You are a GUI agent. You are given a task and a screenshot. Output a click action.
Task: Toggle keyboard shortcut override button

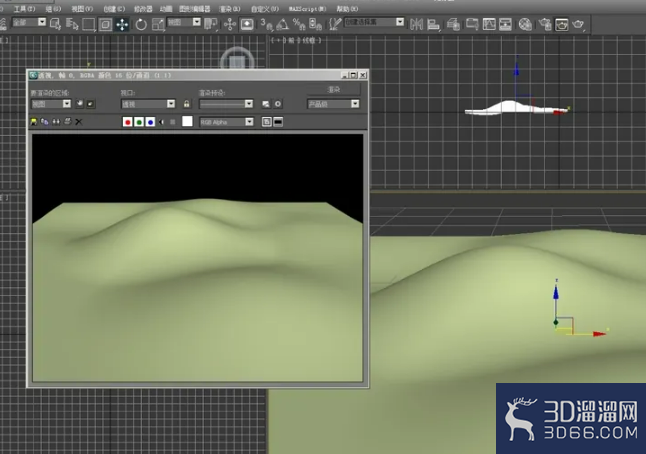click(x=247, y=24)
